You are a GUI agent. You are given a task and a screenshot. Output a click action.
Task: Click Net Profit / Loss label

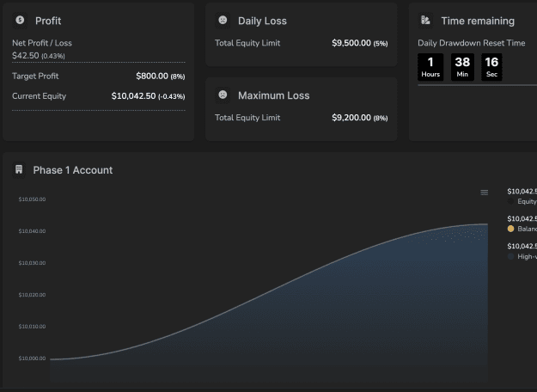(x=42, y=43)
